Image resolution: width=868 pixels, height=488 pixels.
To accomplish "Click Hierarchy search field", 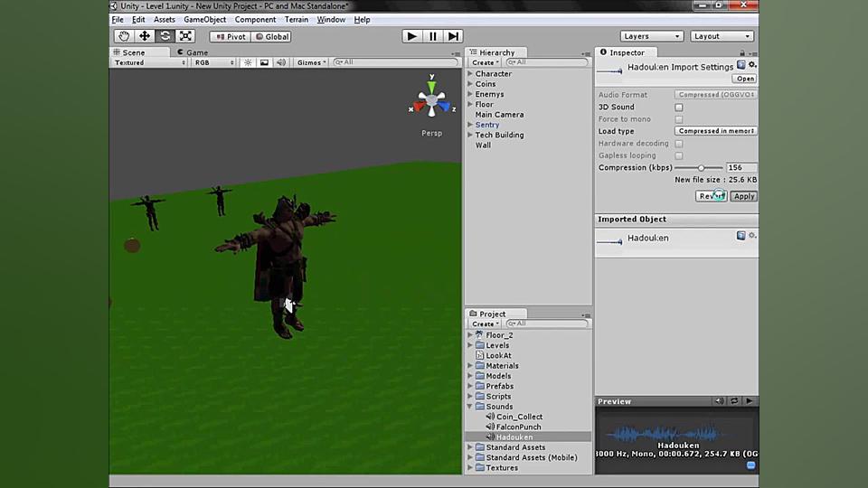I will click(x=547, y=62).
